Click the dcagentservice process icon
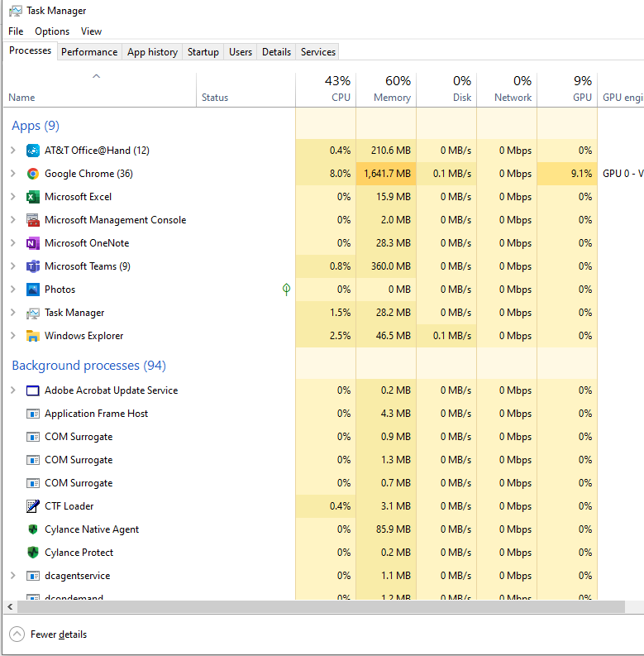Screen dimensions: 644x656 32,576
